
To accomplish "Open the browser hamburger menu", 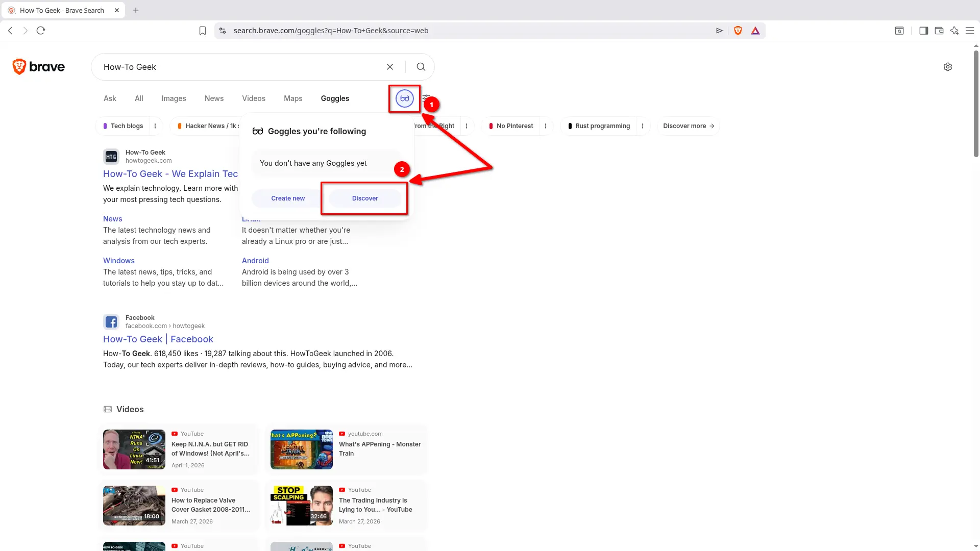I will (x=970, y=31).
